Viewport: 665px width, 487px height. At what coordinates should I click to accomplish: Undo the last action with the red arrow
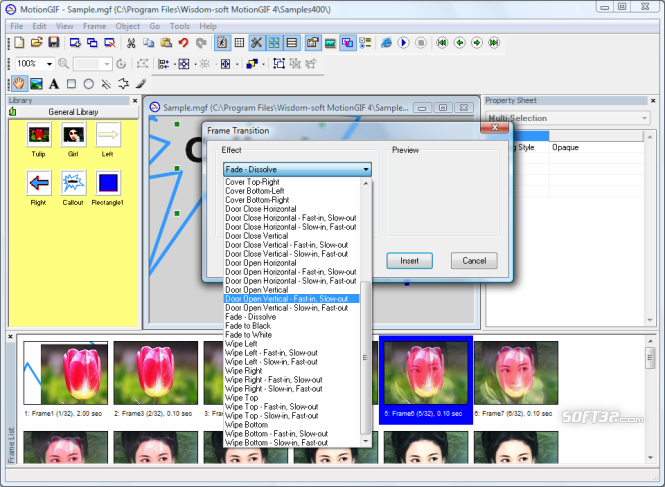click(x=183, y=43)
